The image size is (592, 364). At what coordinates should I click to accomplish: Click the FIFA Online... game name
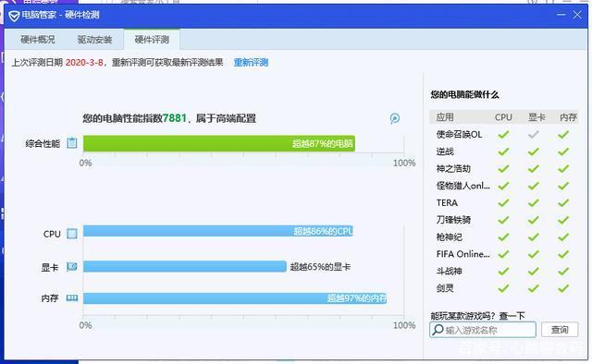tap(463, 254)
